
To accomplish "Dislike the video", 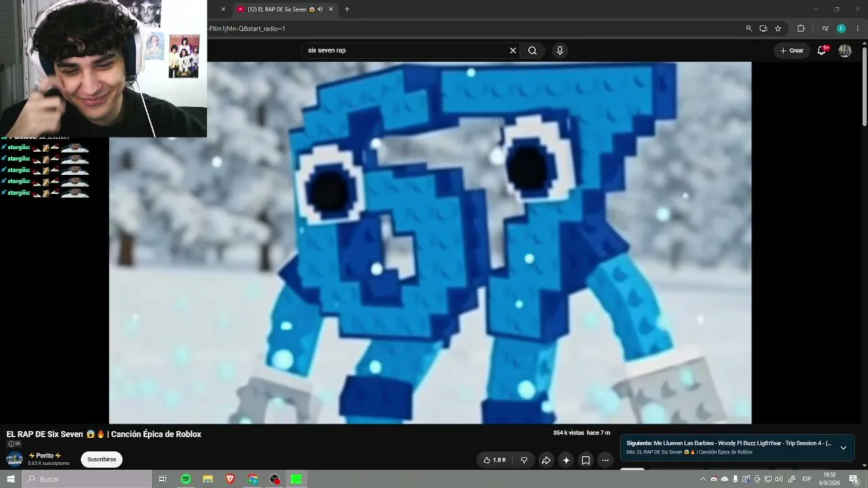I will tap(524, 460).
